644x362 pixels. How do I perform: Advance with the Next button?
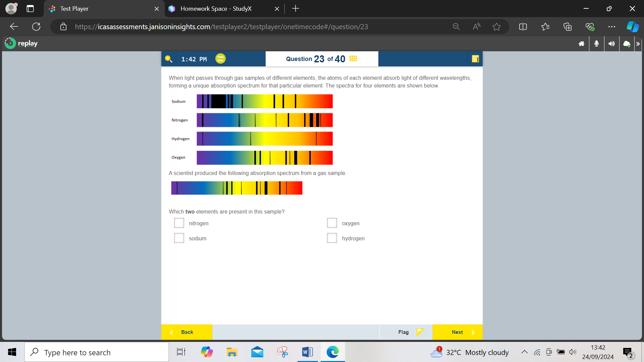pyautogui.click(x=458, y=332)
